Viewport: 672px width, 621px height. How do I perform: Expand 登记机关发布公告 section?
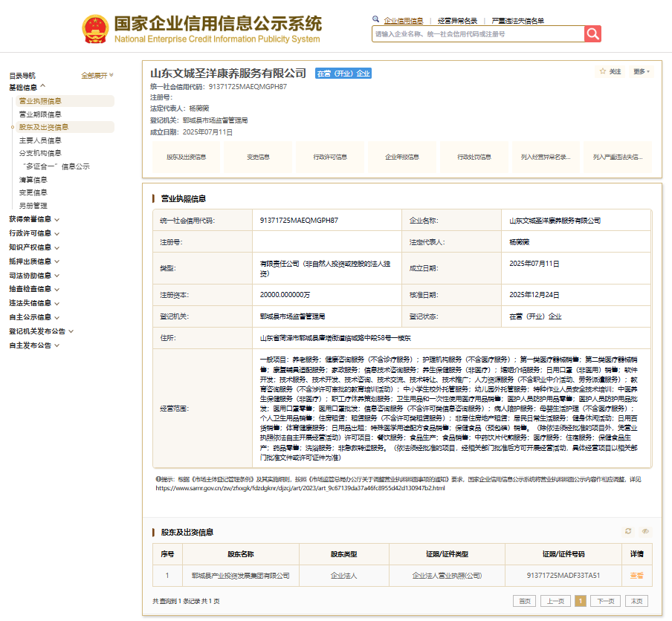(x=42, y=331)
